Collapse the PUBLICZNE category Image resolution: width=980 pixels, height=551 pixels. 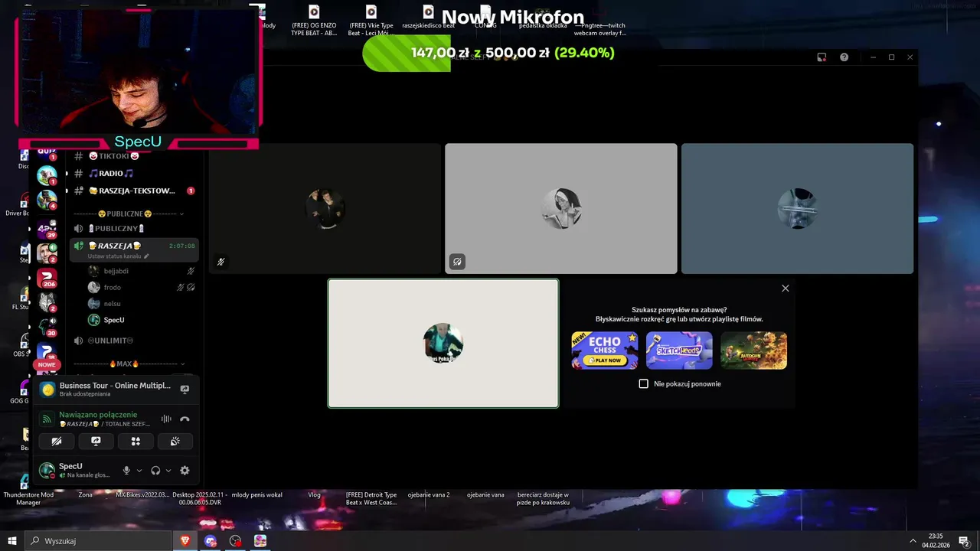(x=129, y=214)
